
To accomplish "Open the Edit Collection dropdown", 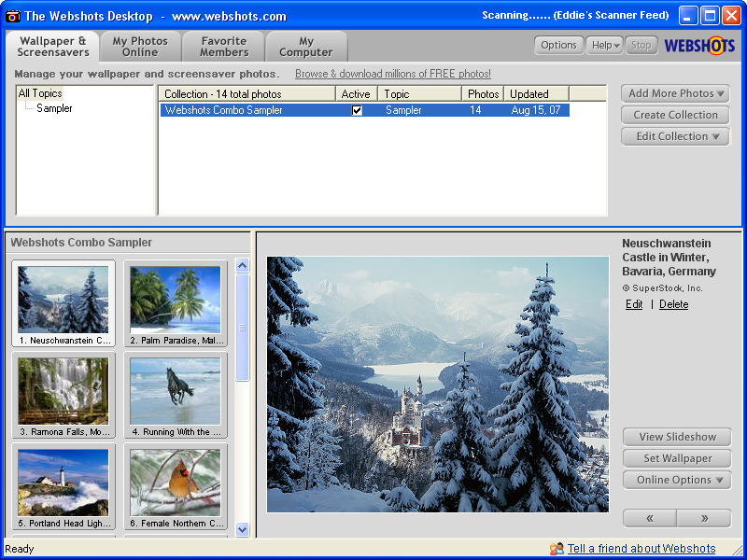I will [675, 136].
